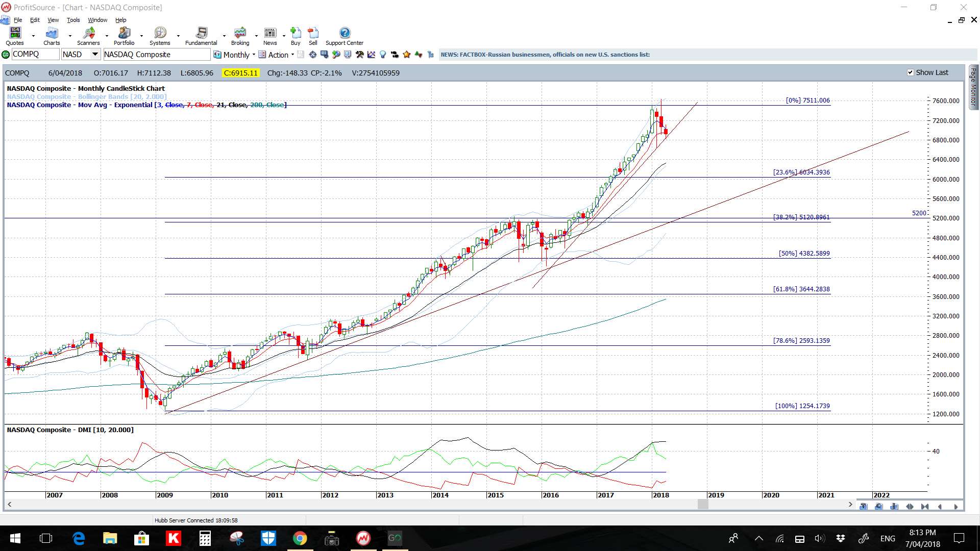Click the [61.8%] 3644.2838 Fibonacci label

(x=801, y=289)
